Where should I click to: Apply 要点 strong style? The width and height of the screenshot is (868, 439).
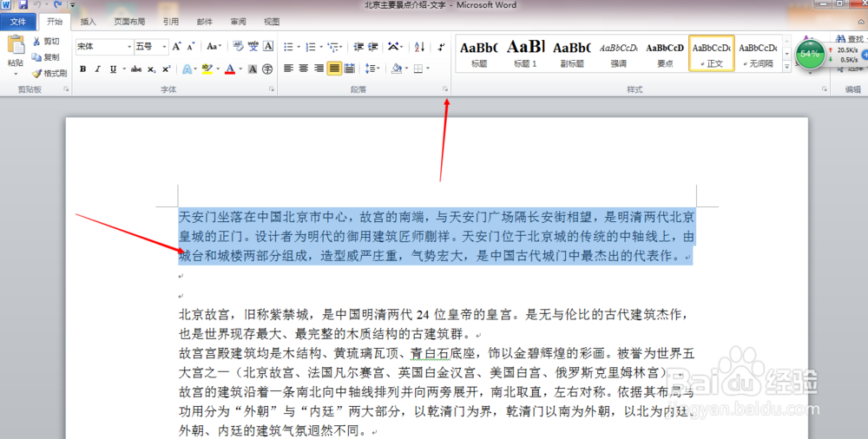(x=665, y=54)
